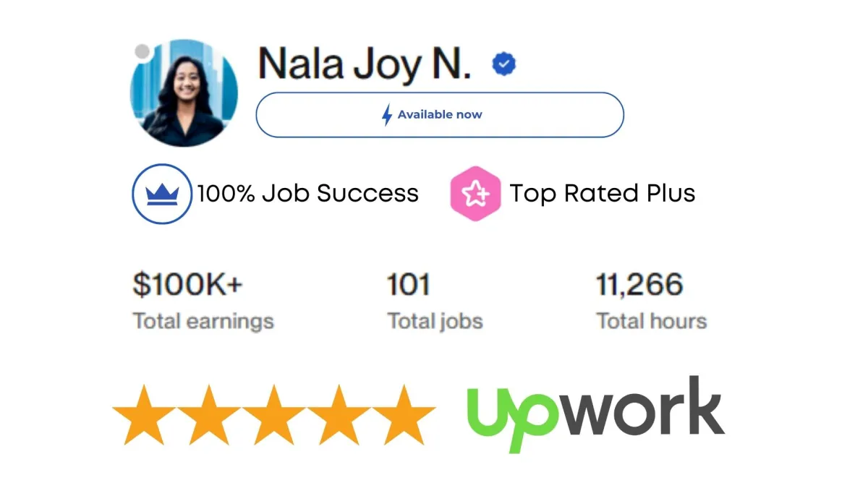Click the fourth orange rating star
868x488 pixels.
(339, 414)
